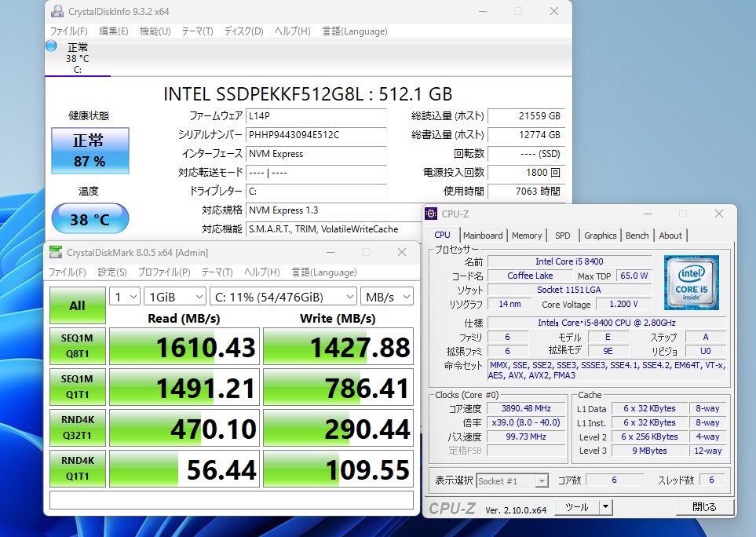
Task: Switch to the Bench tab in CPU-Z
Action: point(637,236)
